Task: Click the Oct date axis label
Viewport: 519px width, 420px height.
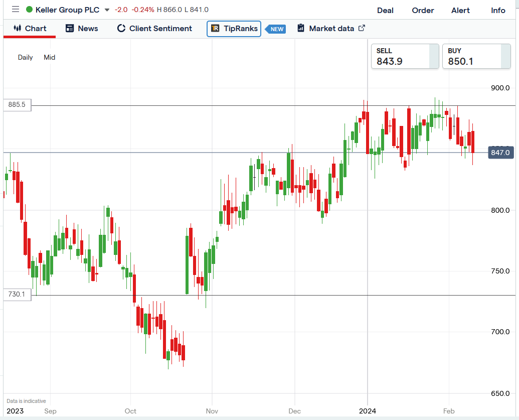Action: point(130,411)
